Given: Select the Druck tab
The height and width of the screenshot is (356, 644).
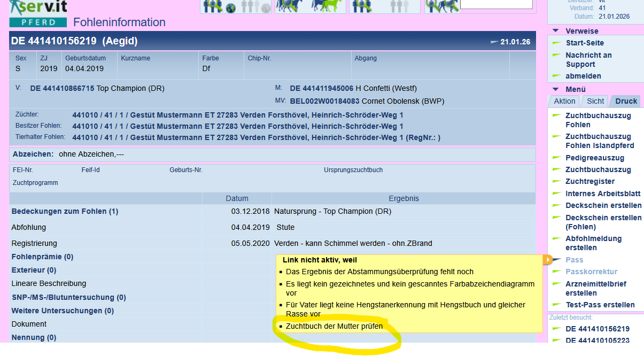Looking at the screenshot, I should [x=626, y=101].
